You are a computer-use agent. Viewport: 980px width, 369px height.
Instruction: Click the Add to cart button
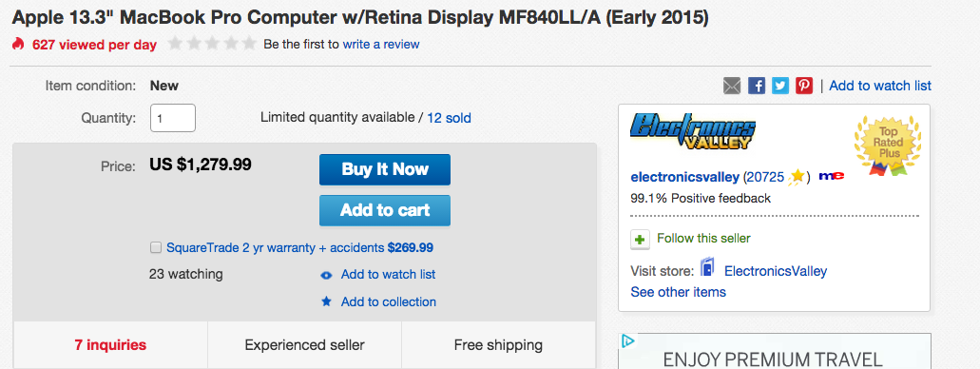[385, 210]
